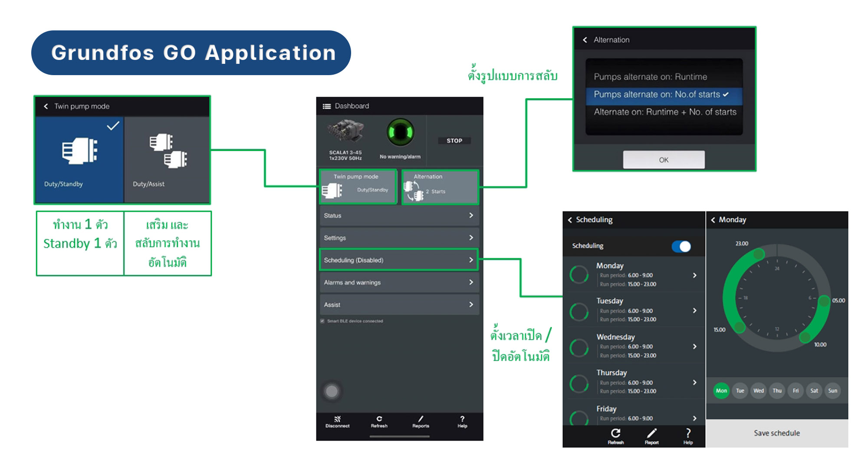Image resolution: width=868 pixels, height=469 pixels.
Task: Tap the SCALA1 3-45 pump image
Action: coord(345,132)
